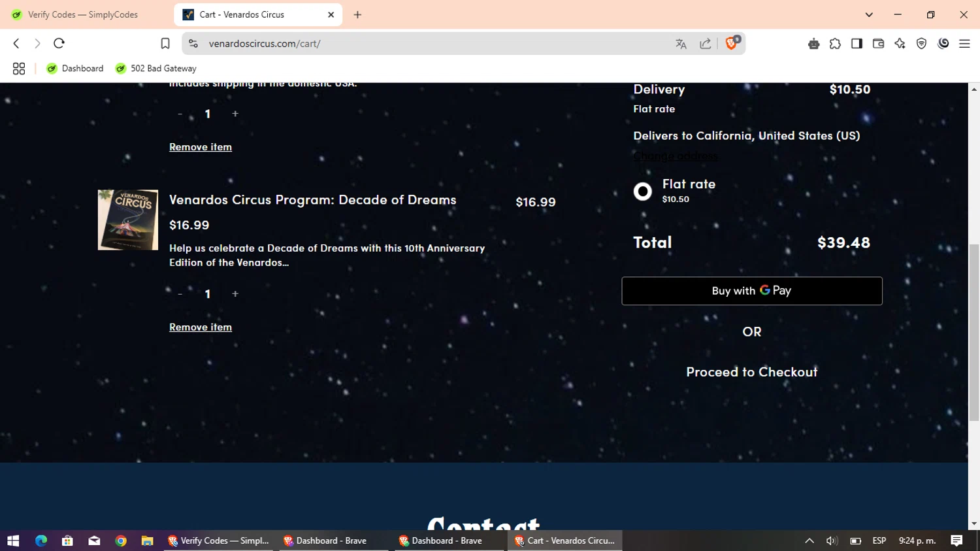
Task: Show hidden system tray icons
Action: point(809,541)
